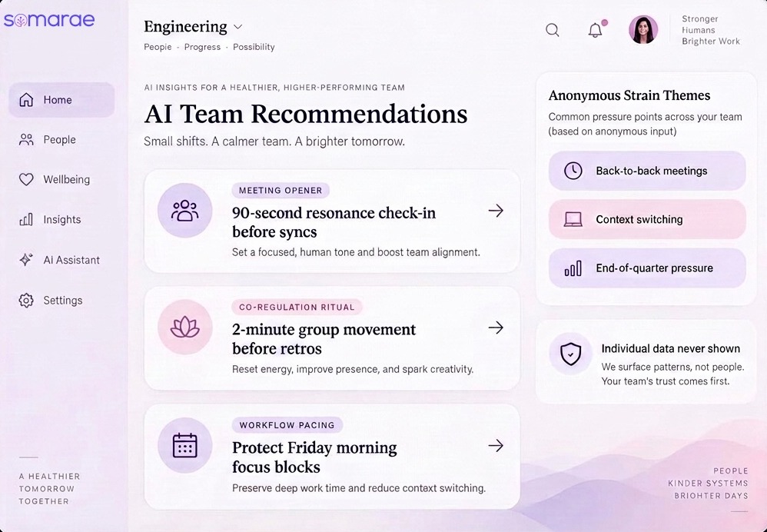Screen dimensions: 767x532
Task: Open the user profile avatar
Action: coord(642,29)
